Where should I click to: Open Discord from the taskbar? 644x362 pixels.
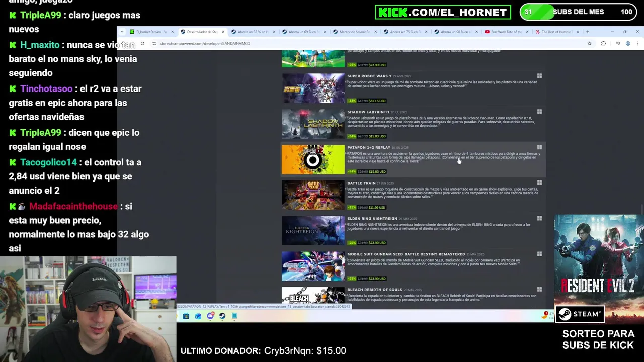pyautogui.click(x=210, y=316)
